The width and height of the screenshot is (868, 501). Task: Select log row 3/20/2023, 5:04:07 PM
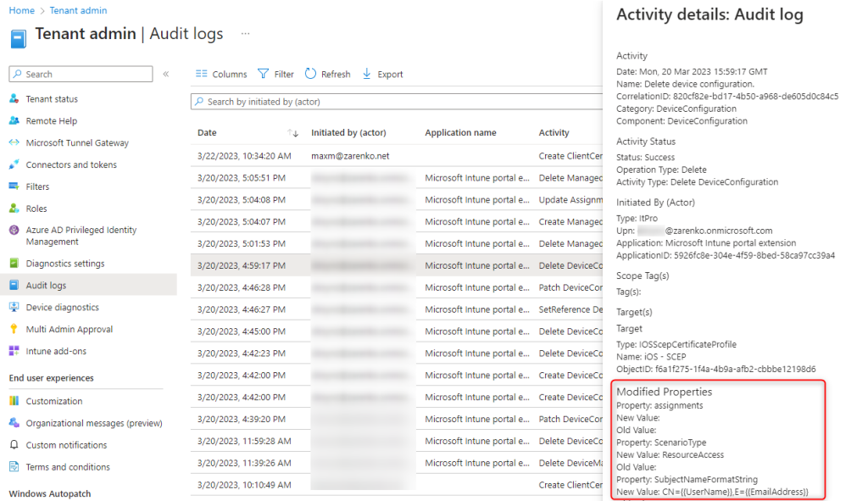pyautogui.click(x=397, y=221)
